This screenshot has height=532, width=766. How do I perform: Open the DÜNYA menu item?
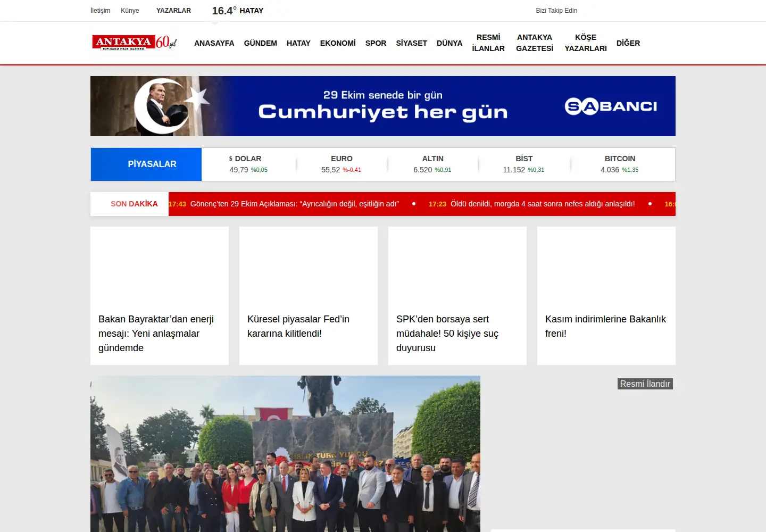pyautogui.click(x=449, y=43)
